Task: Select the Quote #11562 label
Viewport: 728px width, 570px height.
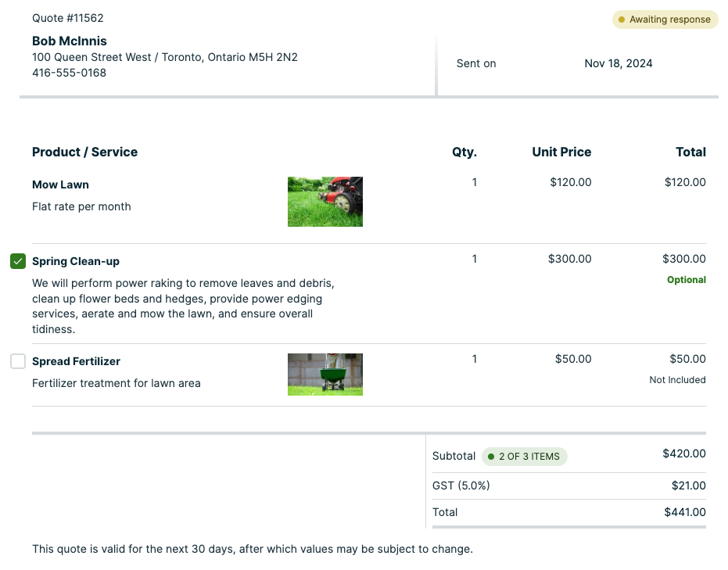Action: [x=68, y=18]
